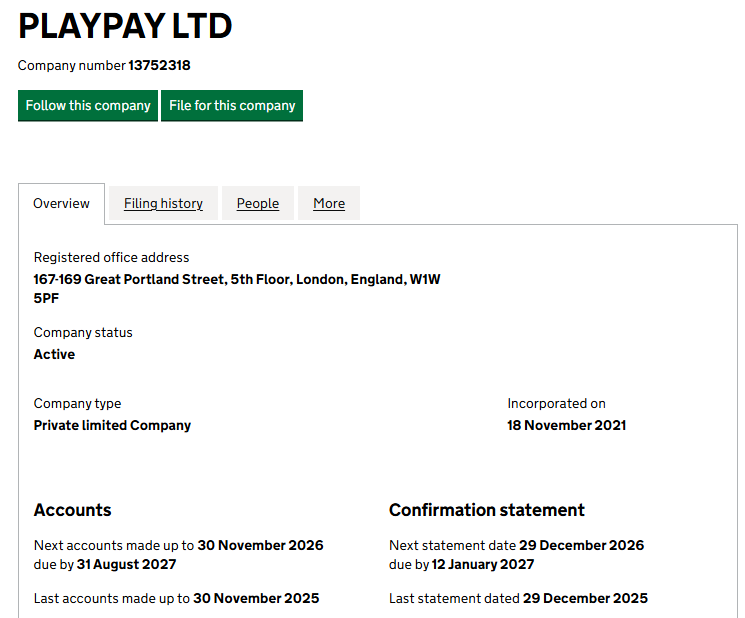745x618 pixels.
Task: Select the Overview tab
Action: 61,203
